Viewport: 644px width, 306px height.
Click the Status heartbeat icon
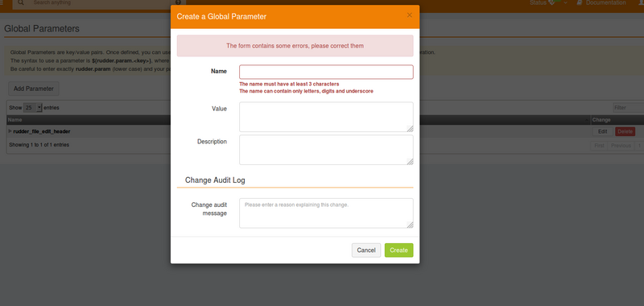click(x=551, y=2)
